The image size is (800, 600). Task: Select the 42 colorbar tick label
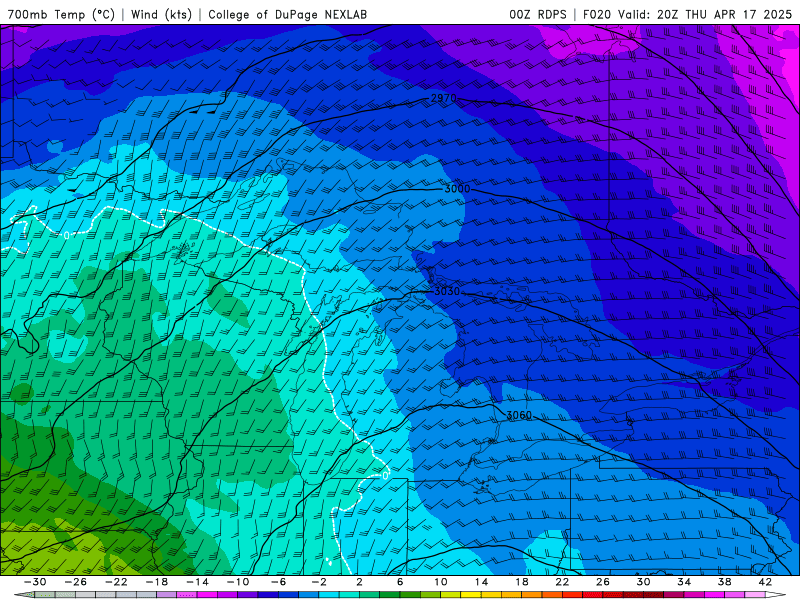pos(765,582)
